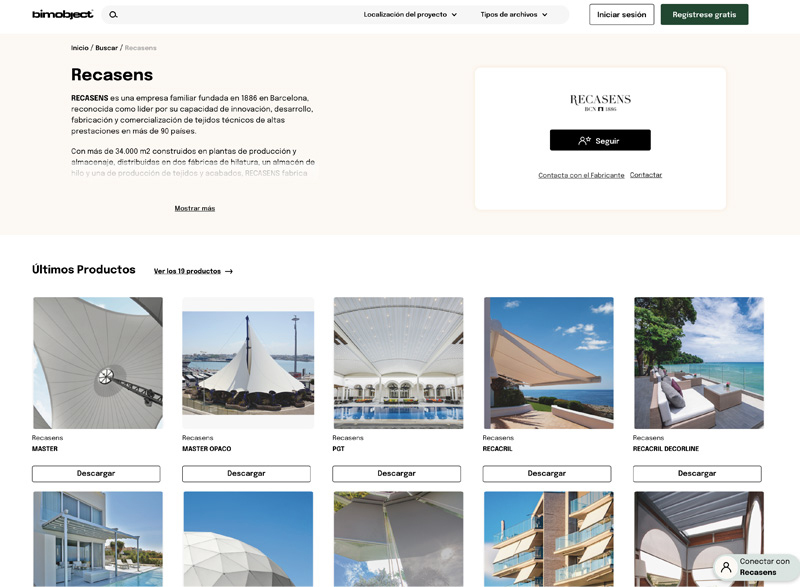Click into the search input field
Image resolution: width=800 pixels, height=587 pixels.
point(237,15)
